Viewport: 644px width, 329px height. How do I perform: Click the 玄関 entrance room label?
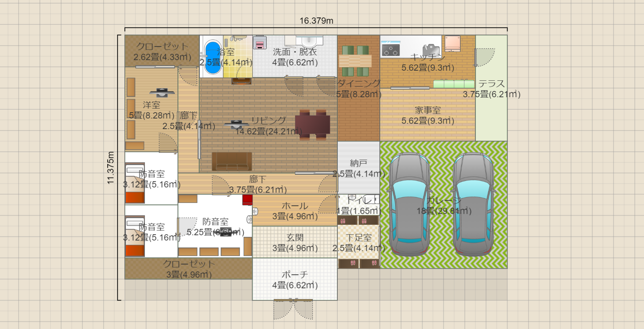pos(295,238)
